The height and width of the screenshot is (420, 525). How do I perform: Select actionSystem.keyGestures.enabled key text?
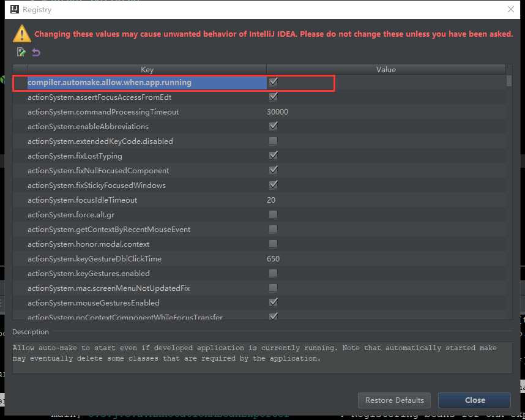tap(88, 274)
